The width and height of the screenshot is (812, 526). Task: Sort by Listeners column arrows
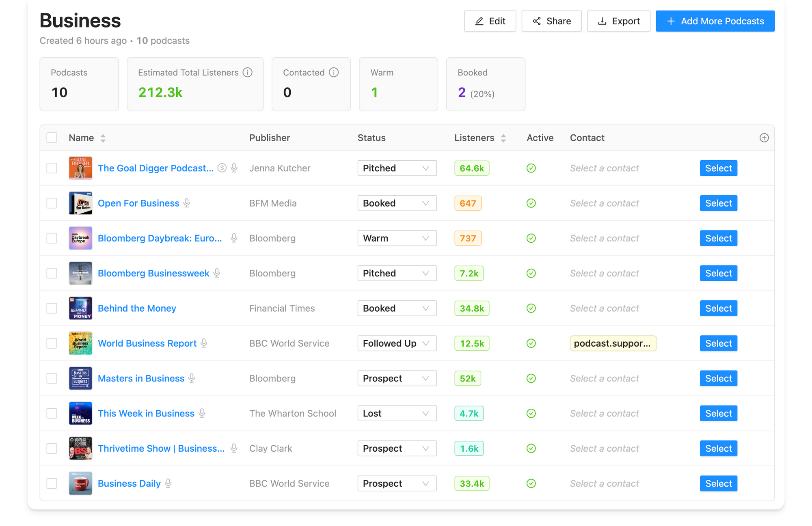(503, 138)
